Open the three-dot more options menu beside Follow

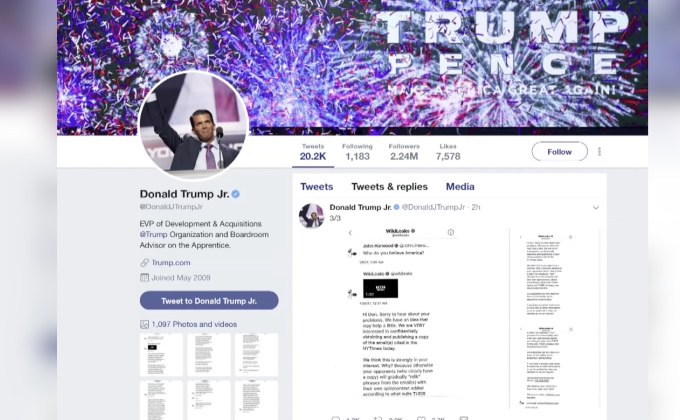click(599, 151)
